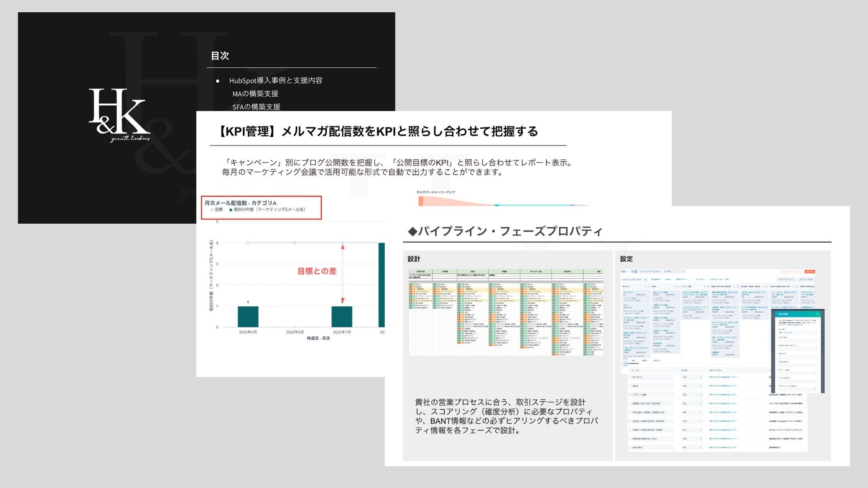Image resolution: width=868 pixels, height=488 pixels.
Task: Toggle 個別の件数 legend marker in chart
Action: point(231,210)
